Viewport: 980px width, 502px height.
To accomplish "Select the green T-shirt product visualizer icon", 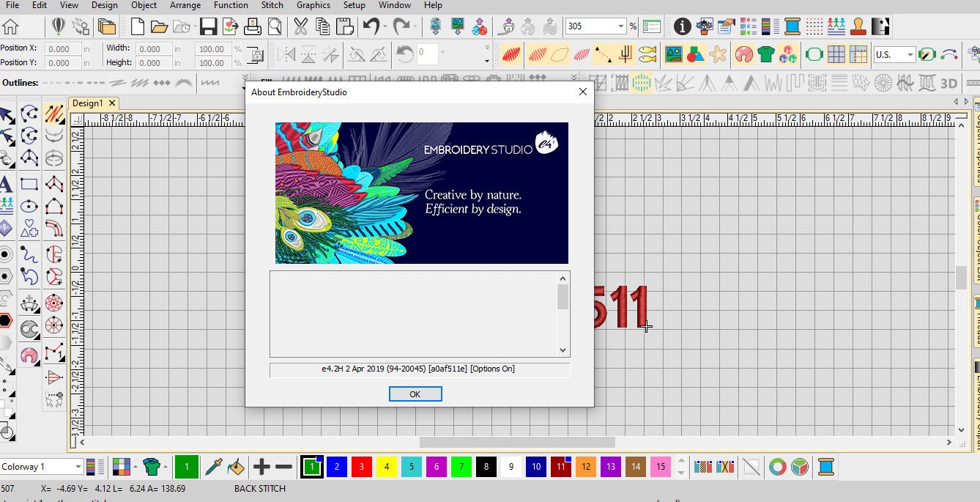I will 154,466.
